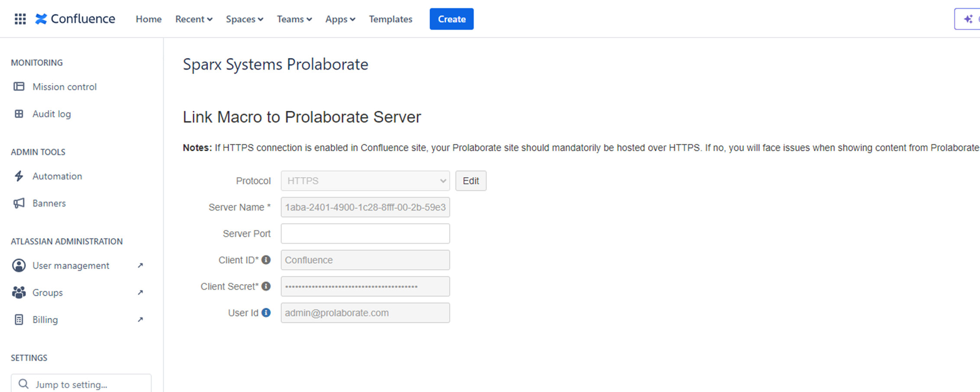Click the User Id input field
Viewport: 980px width, 392px height.
[365, 313]
